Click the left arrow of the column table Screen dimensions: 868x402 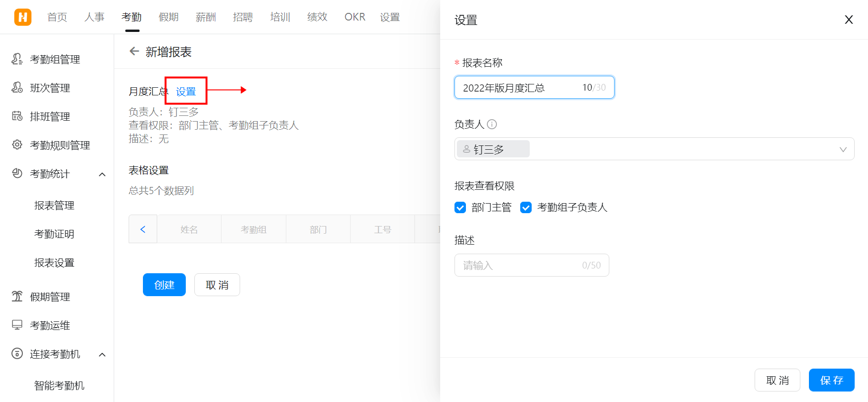coord(143,229)
